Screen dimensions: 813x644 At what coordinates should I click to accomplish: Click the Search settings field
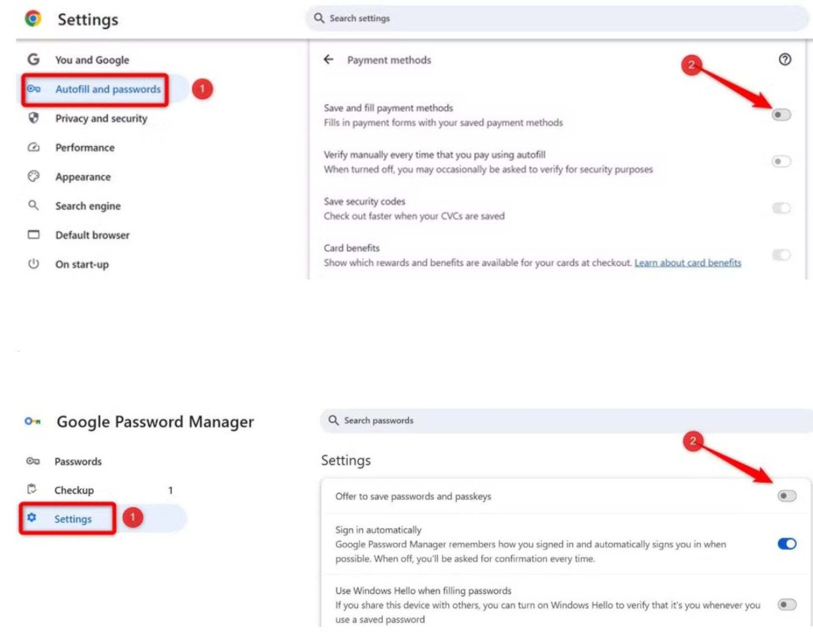[x=557, y=18]
